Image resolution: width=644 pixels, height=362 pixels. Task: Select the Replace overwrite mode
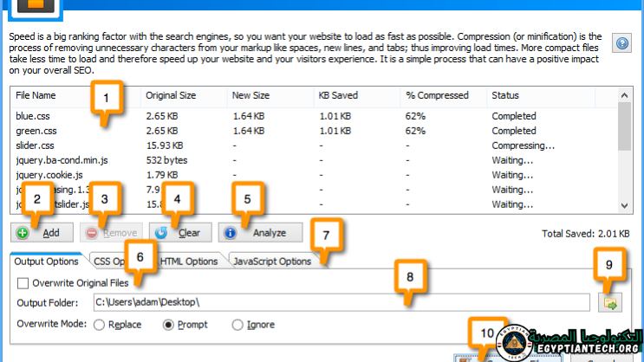click(100, 325)
